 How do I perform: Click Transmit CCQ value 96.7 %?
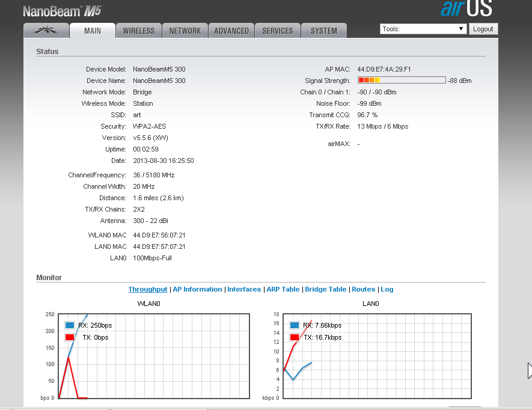(367, 115)
